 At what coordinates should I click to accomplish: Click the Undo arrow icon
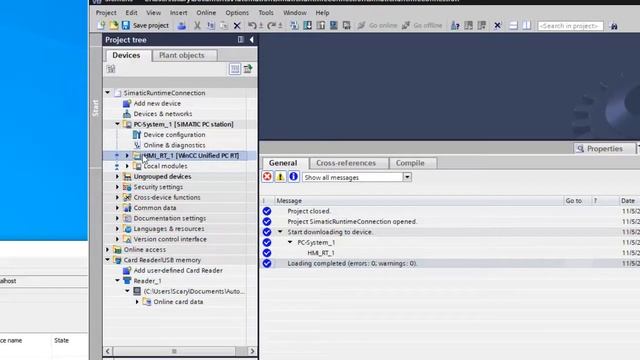click(252, 26)
